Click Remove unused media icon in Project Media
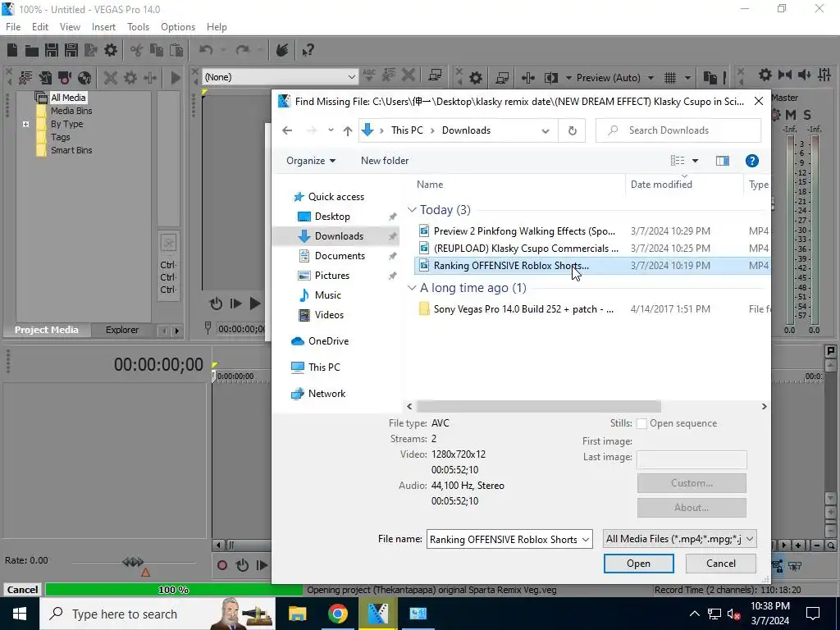This screenshot has height=630, width=840. point(25,78)
